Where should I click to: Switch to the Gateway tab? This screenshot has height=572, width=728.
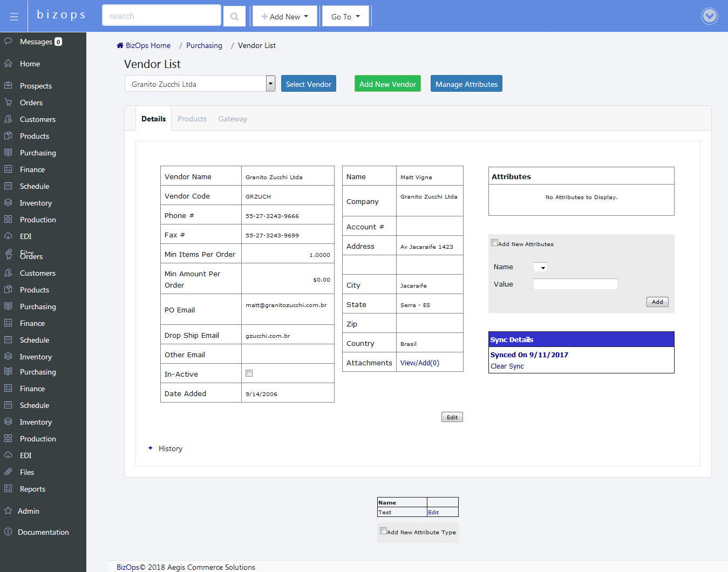pos(233,119)
